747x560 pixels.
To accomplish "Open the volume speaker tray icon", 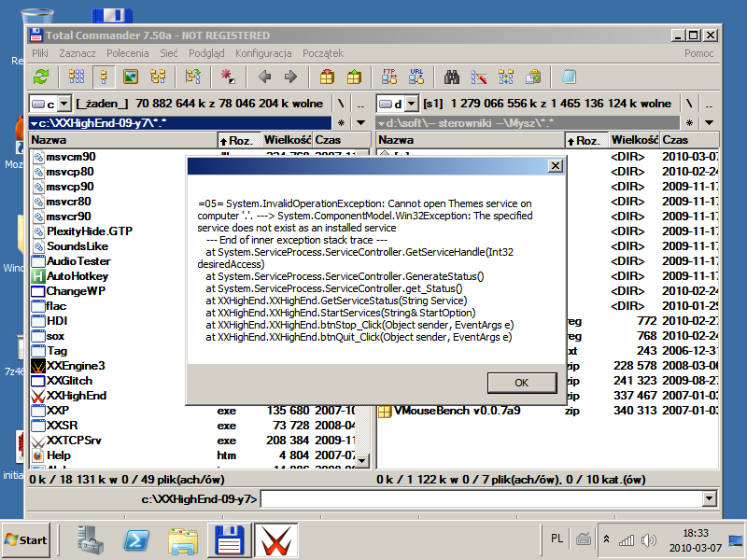I will pyautogui.click(x=648, y=540).
